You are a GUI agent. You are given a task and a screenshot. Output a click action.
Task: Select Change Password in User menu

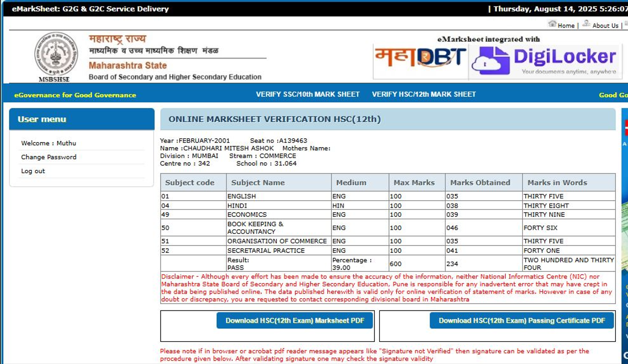click(x=49, y=157)
